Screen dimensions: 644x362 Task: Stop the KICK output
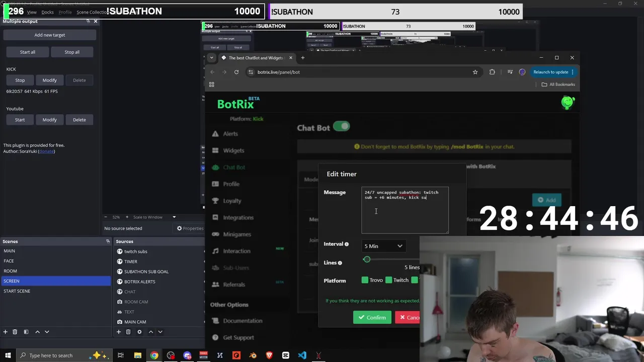point(20,80)
